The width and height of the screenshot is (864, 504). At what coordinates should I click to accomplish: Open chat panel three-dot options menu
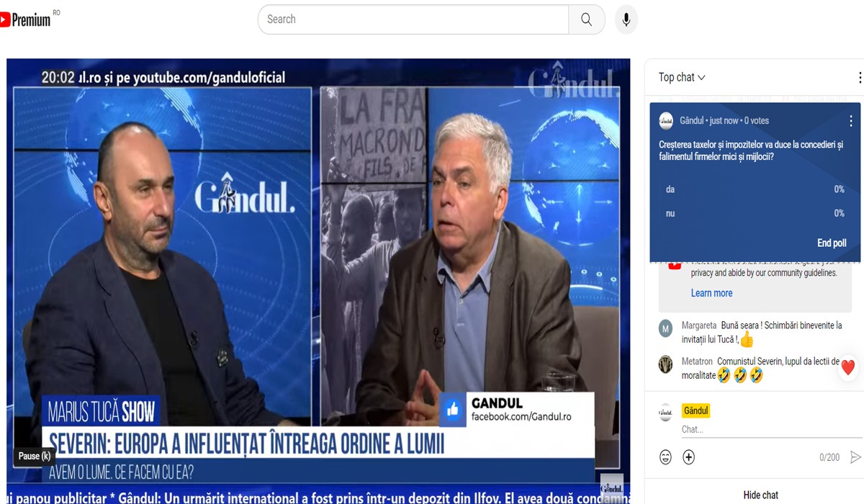[x=859, y=78]
